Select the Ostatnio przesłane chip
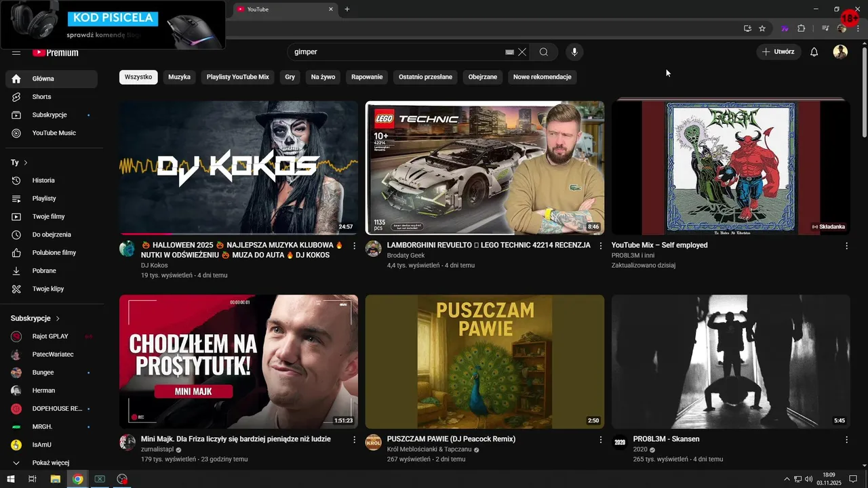Viewport: 868px width, 488px height. pyautogui.click(x=426, y=77)
